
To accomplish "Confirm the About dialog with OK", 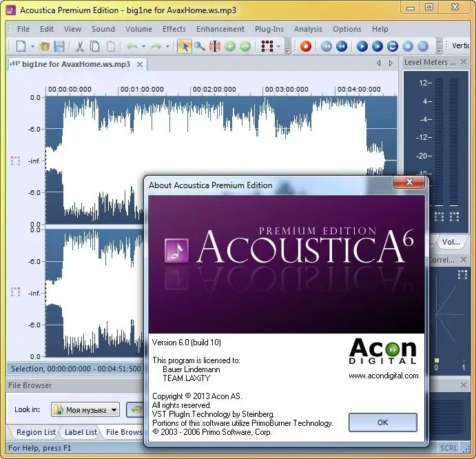I will click(x=382, y=422).
